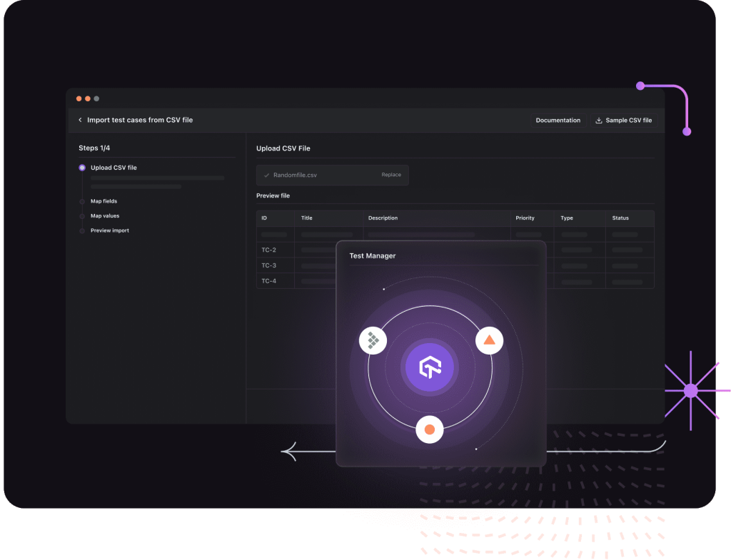Screen dimensions: 731x560
Task: Click the Preview file label
Action: click(273, 195)
